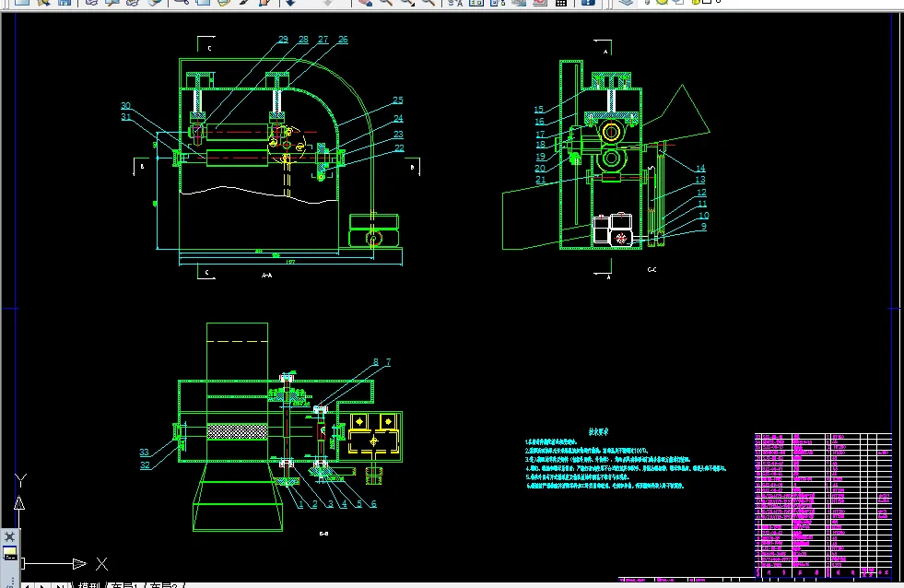Select the B-B section view label

click(x=324, y=534)
